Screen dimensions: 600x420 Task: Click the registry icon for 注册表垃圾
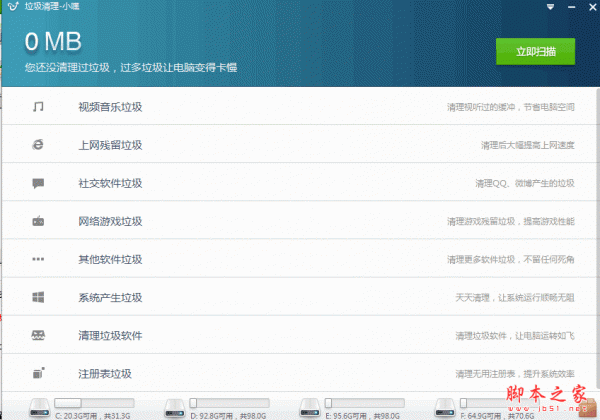38,373
